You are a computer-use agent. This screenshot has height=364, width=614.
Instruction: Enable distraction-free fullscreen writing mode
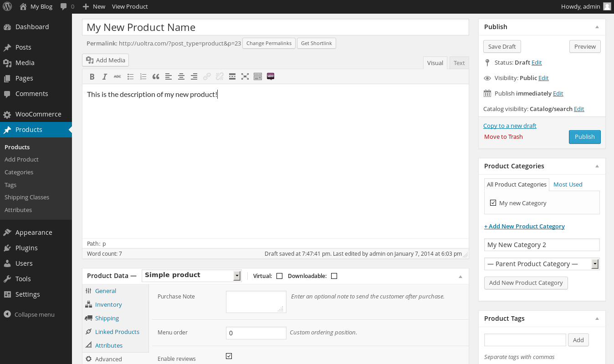pyautogui.click(x=245, y=76)
